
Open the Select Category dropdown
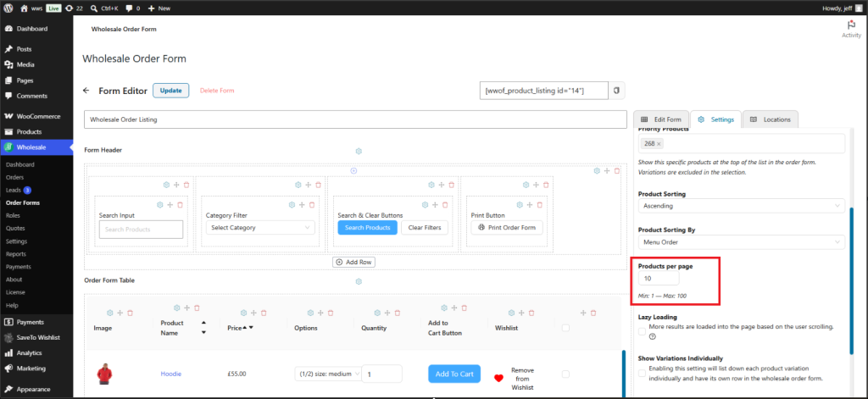click(x=260, y=227)
